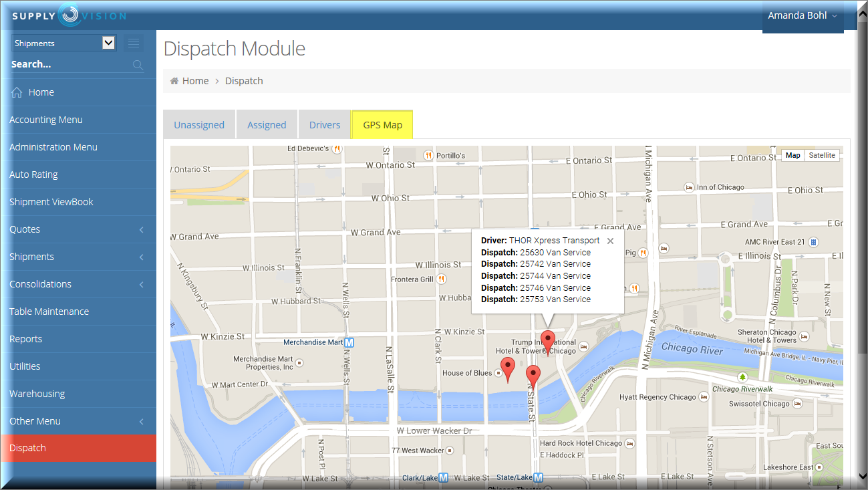Image resolution: width=868 pixels, height=490 pixels.
Task: Open the Administration Menu item
Action: 78,147
